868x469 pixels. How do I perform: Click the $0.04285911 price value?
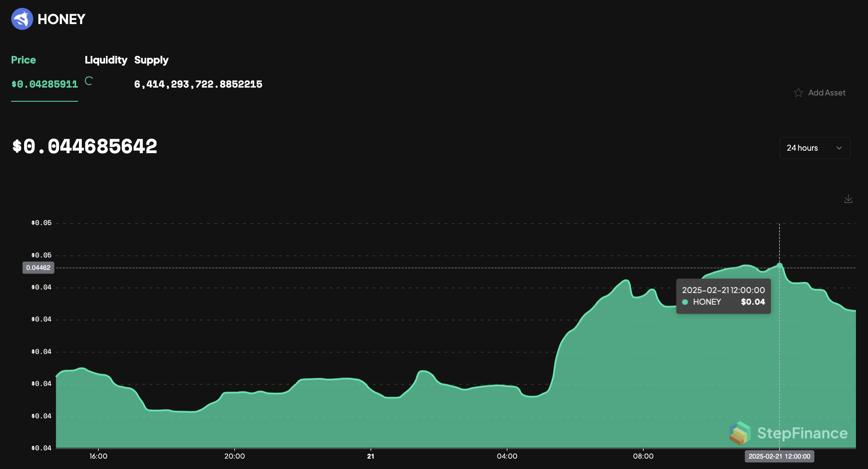tap(44, 84)
